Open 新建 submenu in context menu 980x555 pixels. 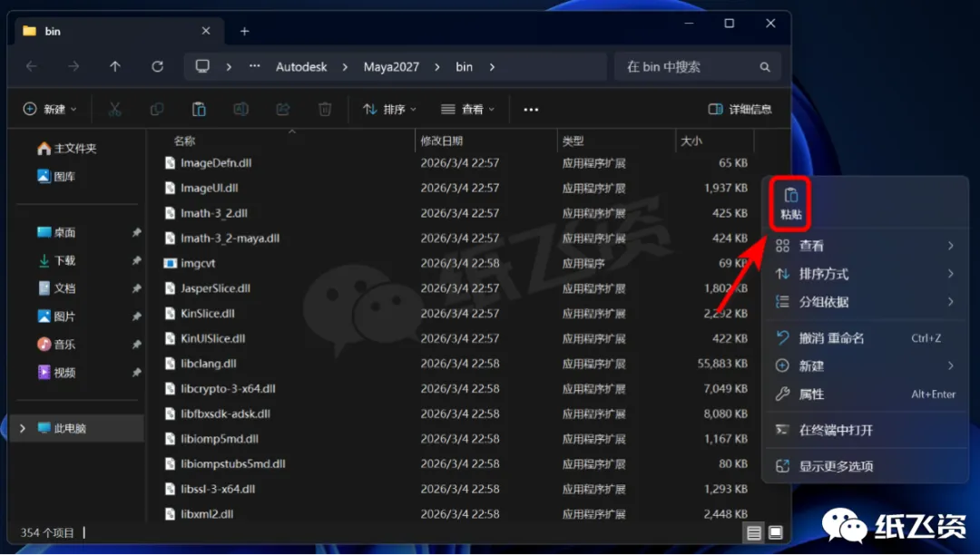[865, 366]
